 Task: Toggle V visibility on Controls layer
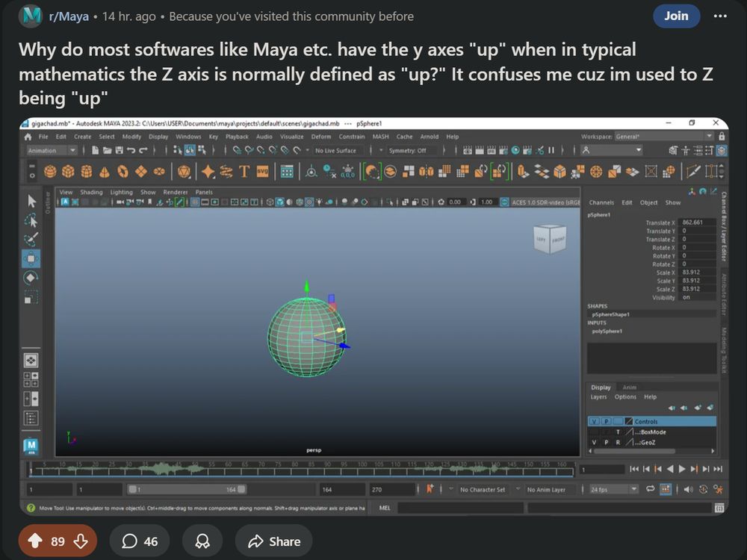594,421
